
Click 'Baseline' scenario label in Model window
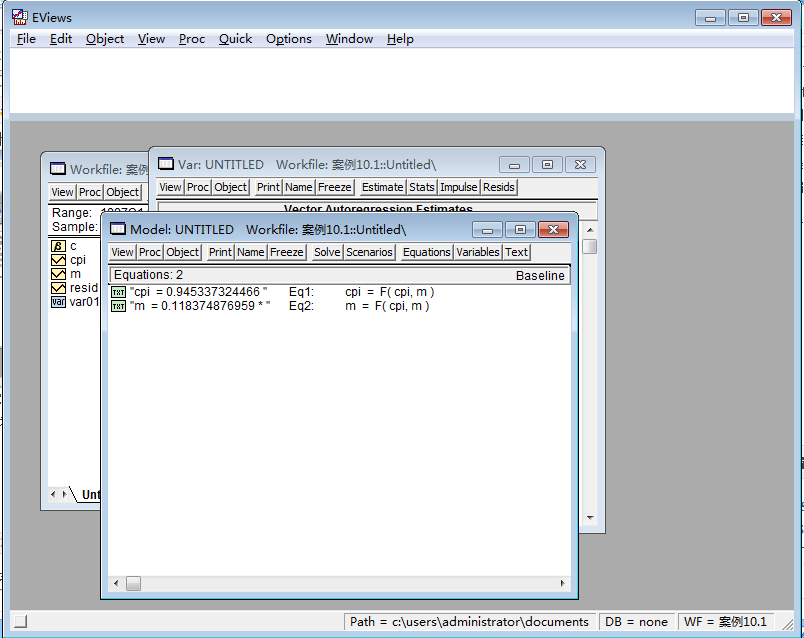pyautogui.click(x=540, y=276)
